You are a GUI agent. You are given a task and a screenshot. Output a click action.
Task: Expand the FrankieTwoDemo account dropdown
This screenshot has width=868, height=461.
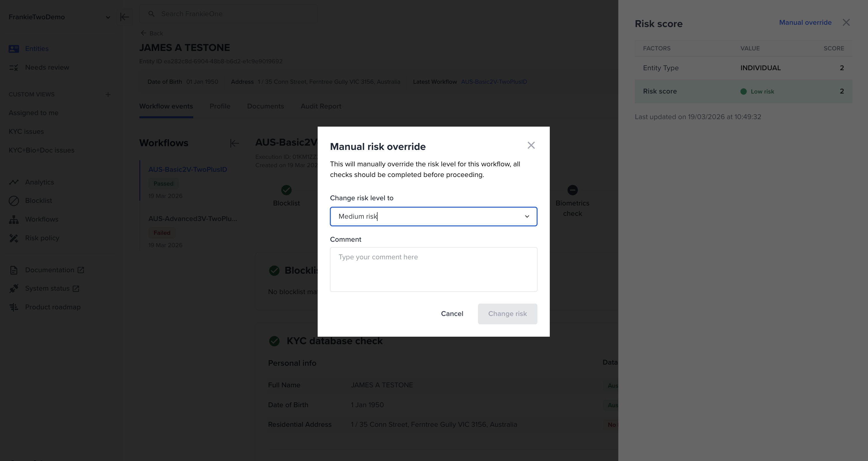click(108, 17)
